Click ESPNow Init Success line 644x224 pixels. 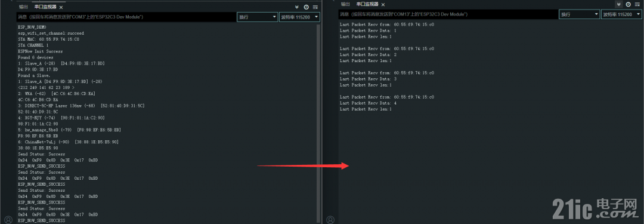pos(41,51)
